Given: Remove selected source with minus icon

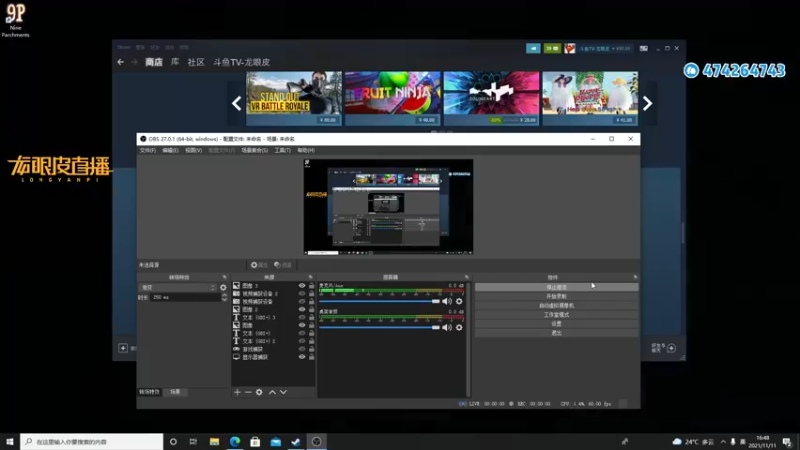Looking at the screenshot, I should click(x=248, y=392).
